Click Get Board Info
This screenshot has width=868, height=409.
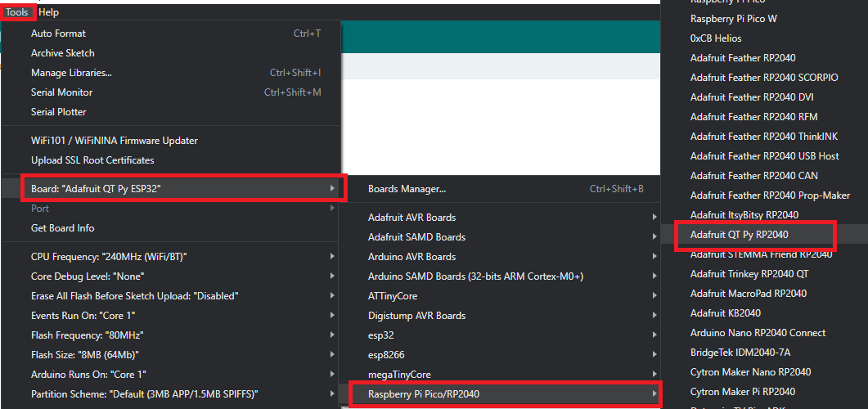[62, 228]
